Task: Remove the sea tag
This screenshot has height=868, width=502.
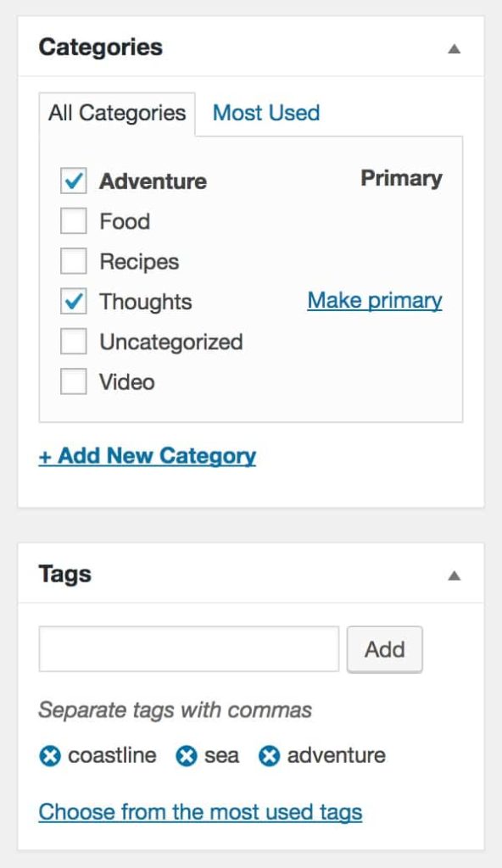Action: tap(187, 755)
